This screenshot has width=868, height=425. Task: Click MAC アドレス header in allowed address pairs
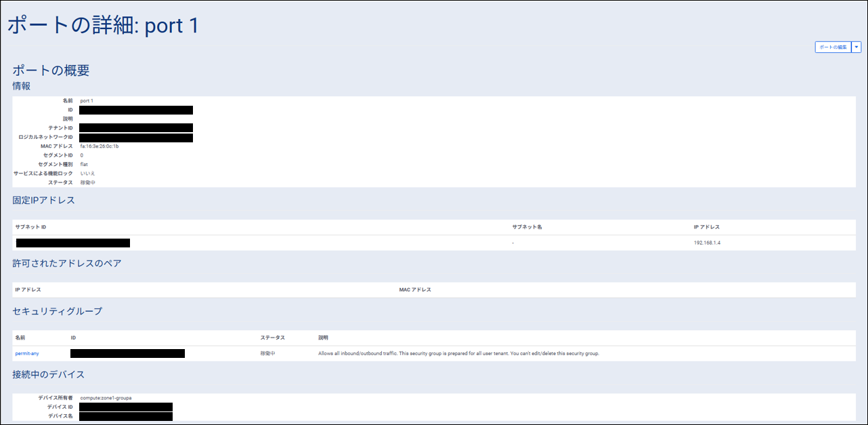click(415, 289)
